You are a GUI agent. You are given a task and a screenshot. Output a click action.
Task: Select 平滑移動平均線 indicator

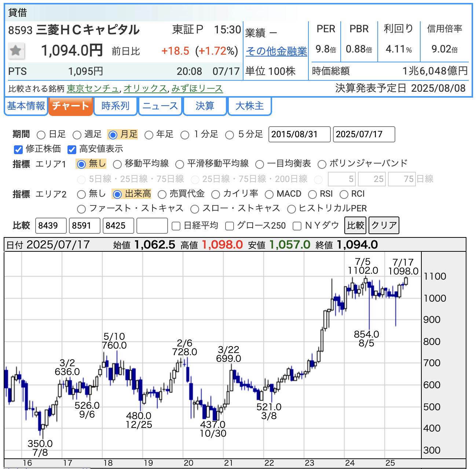coord(179,164)
